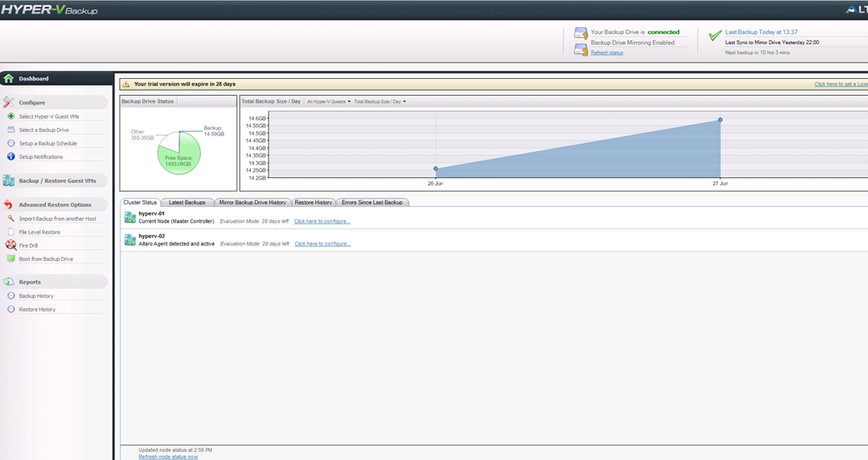Switch to the Latest Backups tab

(x=187, y=202)
